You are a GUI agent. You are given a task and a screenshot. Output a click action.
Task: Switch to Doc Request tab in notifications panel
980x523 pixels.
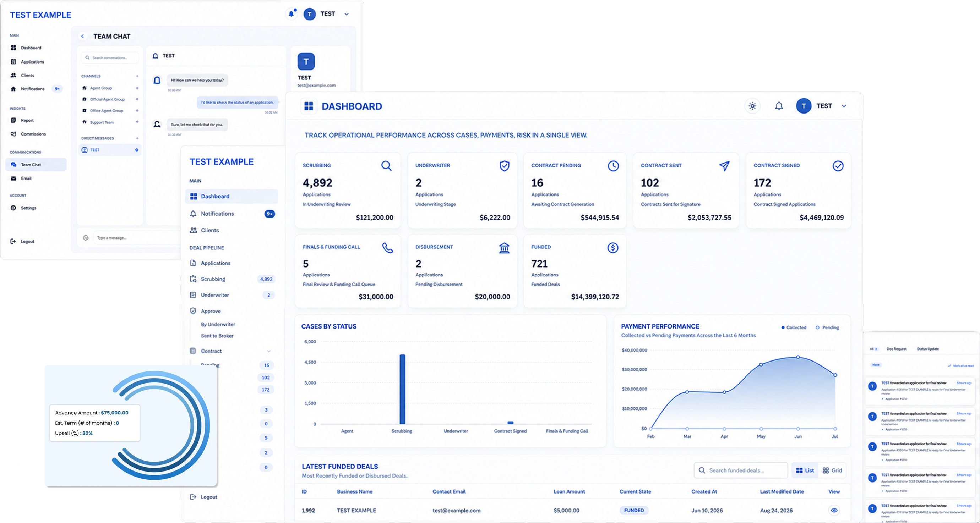tap(896, 349)
